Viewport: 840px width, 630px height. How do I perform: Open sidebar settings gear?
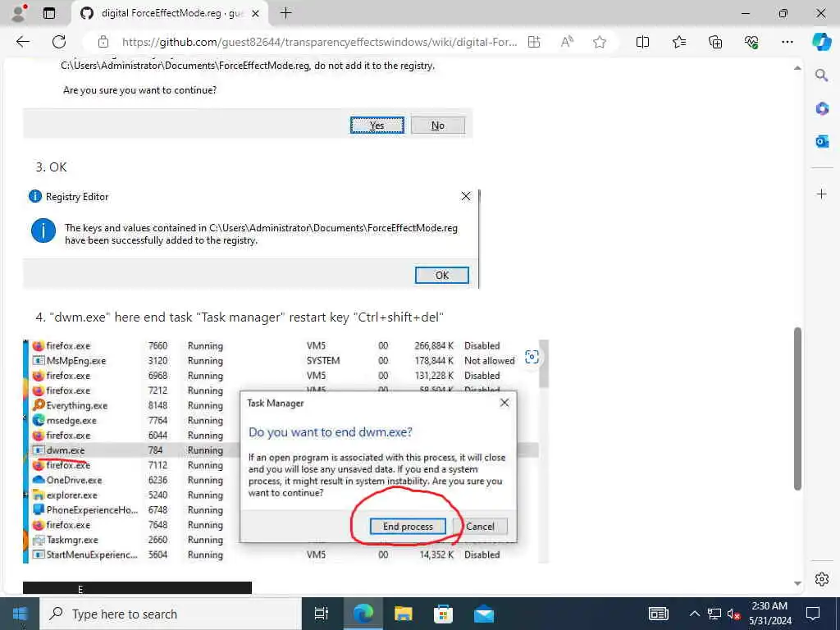822,579
